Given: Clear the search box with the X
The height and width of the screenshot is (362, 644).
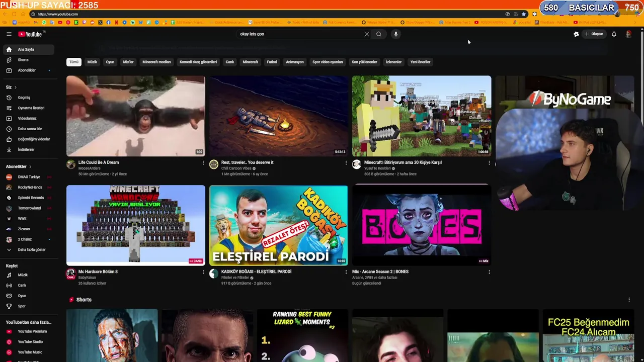Looking at the screenshot, I should (367, 34).
